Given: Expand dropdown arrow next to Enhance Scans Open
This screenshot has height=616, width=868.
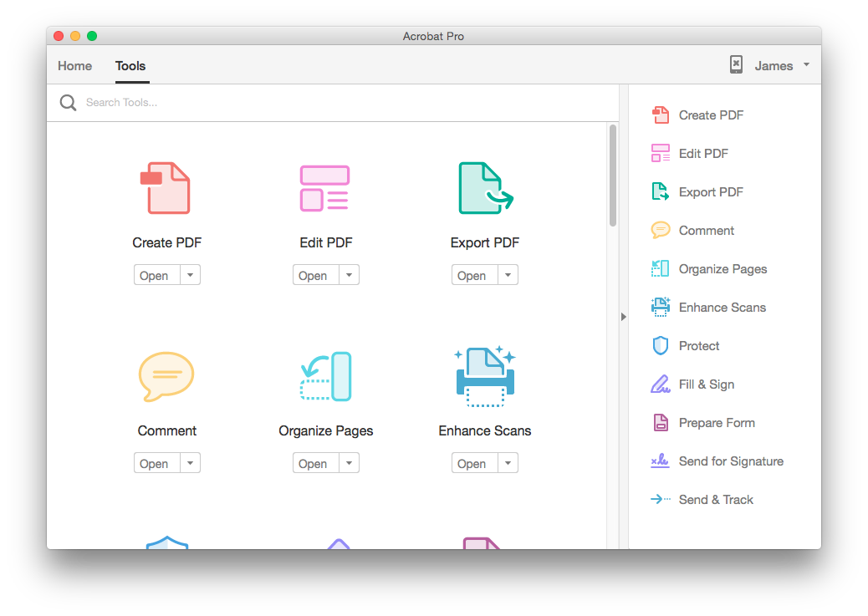Looking at the screenshot, I should click(x=508, y=463).
